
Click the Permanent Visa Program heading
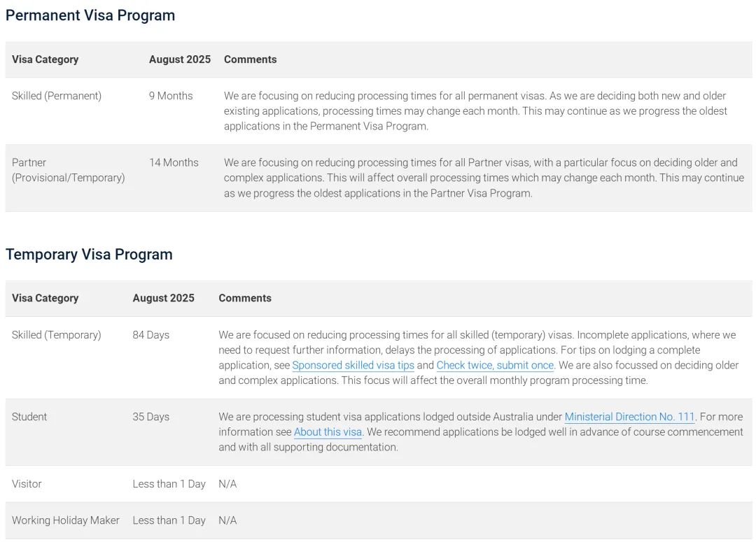click(x=90, y=15)
